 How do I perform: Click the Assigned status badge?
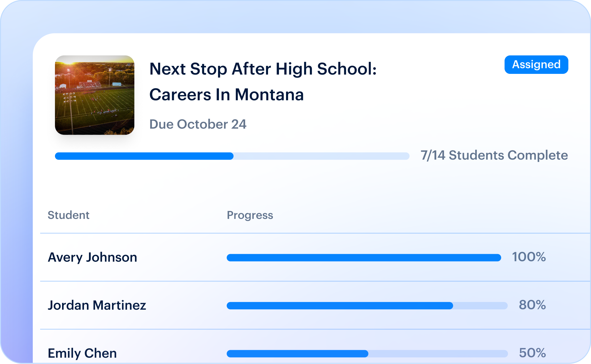[536, 64]
